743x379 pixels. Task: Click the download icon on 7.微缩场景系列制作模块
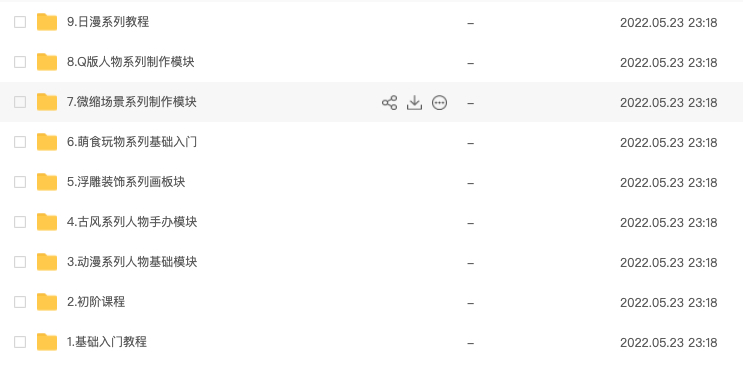pyautogui.click(x=414, y=103)
